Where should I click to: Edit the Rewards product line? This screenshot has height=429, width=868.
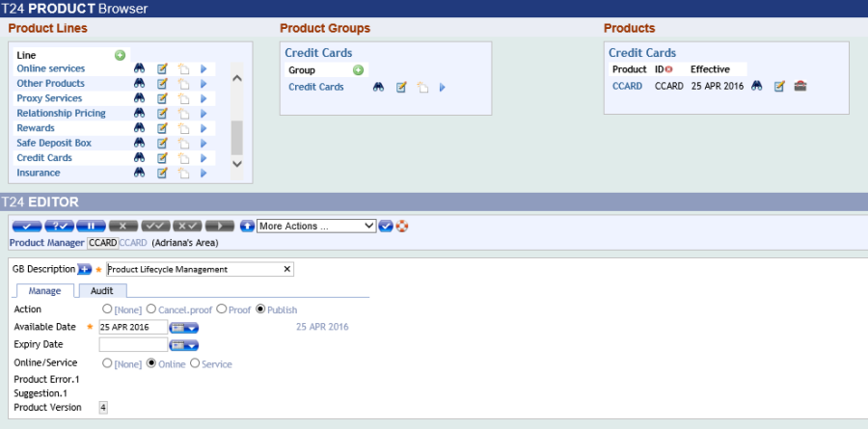tap(162, 128)
